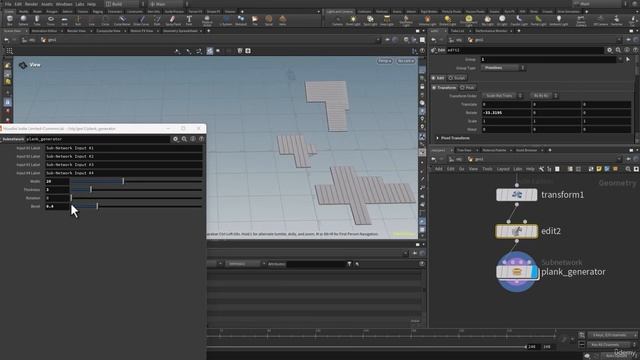Open the network editor Add menu

tap(438, 169)
